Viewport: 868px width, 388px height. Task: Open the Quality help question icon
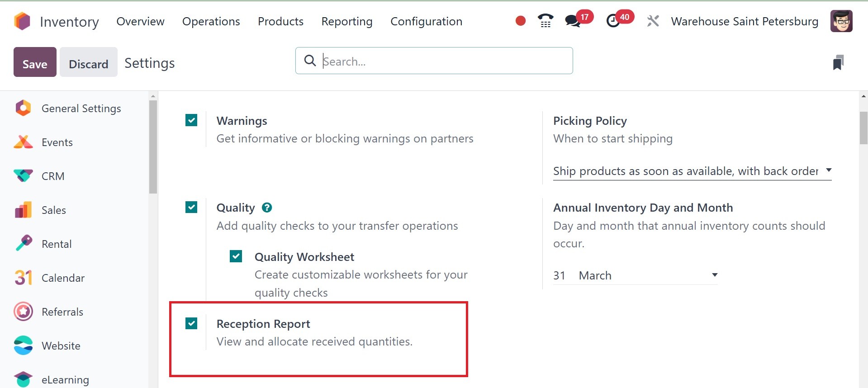coord(267,208)
